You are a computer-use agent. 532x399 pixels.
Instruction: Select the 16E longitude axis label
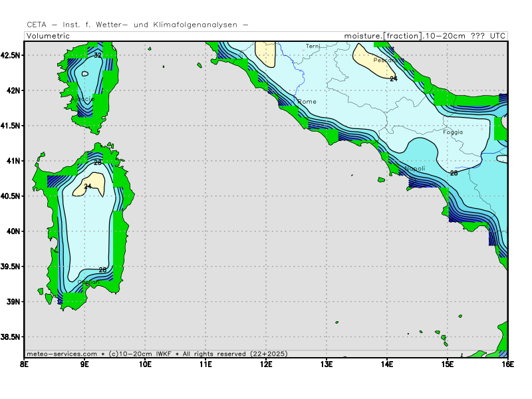point(508,364)
